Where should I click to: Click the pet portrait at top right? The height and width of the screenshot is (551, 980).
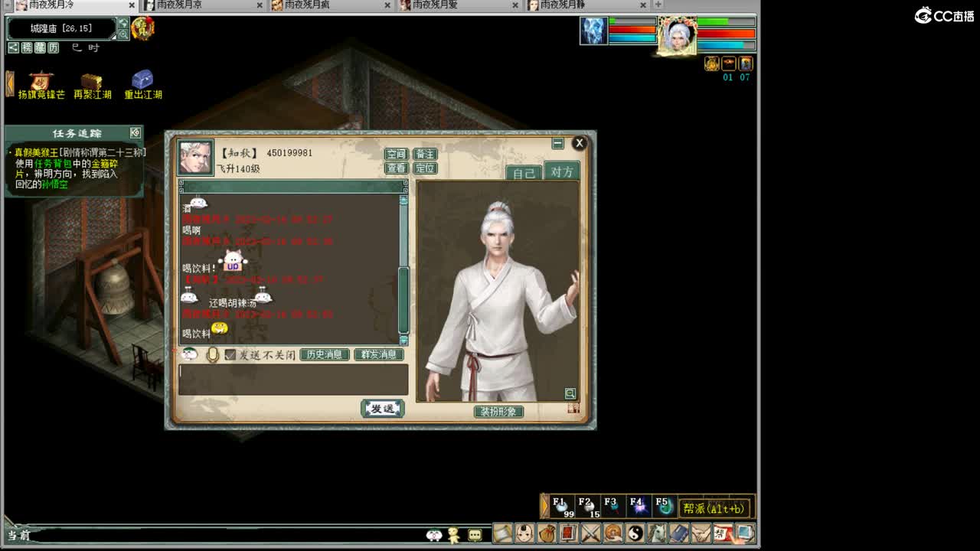coord(593,31)
